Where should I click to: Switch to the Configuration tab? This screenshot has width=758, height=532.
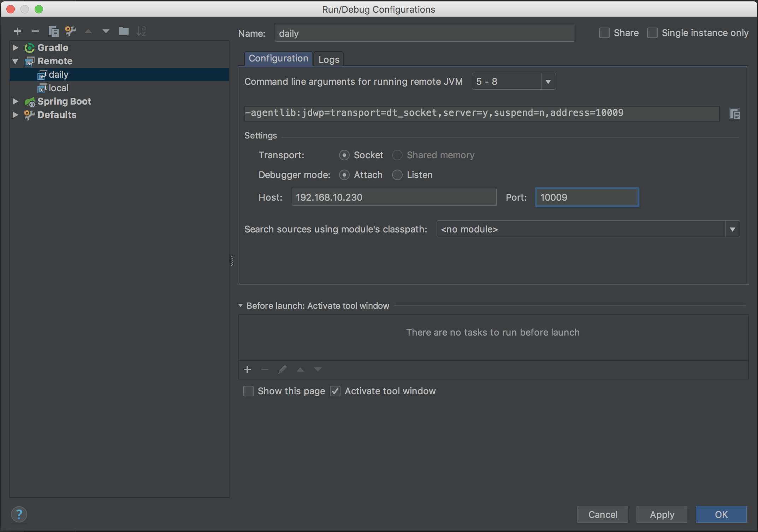(278, 59)
